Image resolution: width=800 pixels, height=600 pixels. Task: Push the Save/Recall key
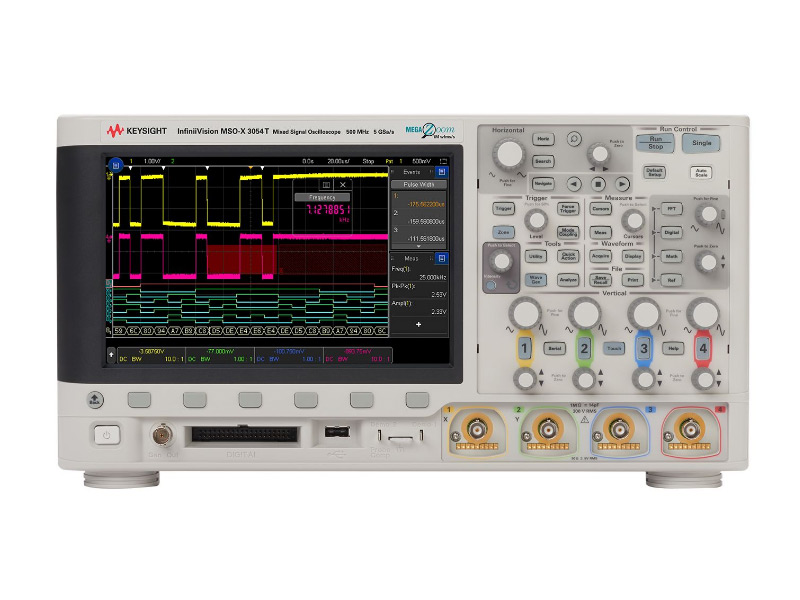(601, 280)
